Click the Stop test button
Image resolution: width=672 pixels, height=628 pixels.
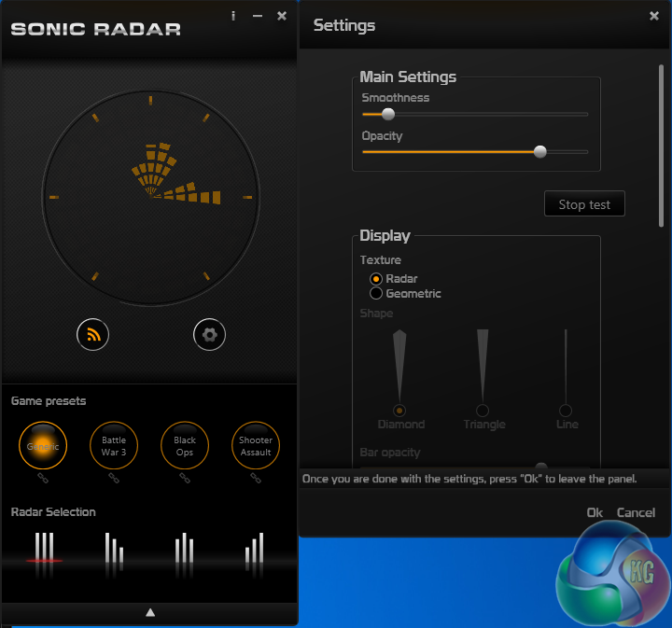coord(584,204)
